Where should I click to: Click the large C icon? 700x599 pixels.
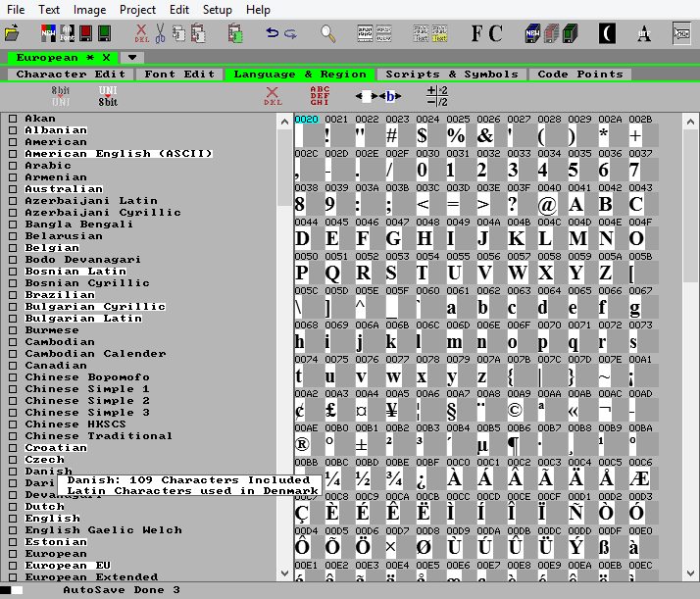point(495,33)
